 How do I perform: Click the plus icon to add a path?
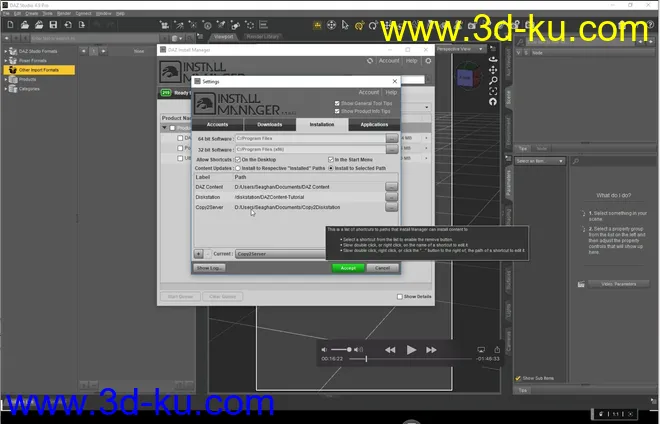pyautogui.click(x=198, y=254)
